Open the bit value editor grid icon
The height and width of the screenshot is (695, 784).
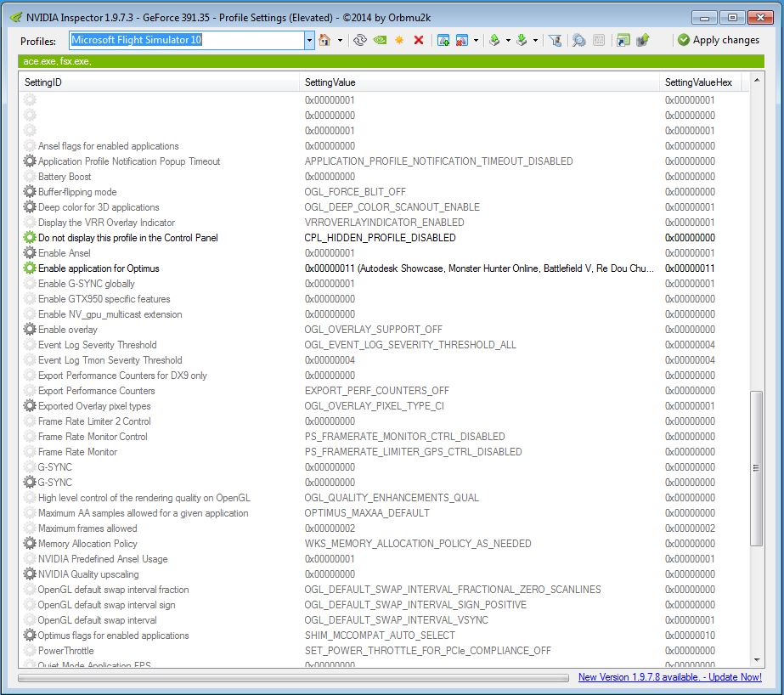(x=599, y=40)
